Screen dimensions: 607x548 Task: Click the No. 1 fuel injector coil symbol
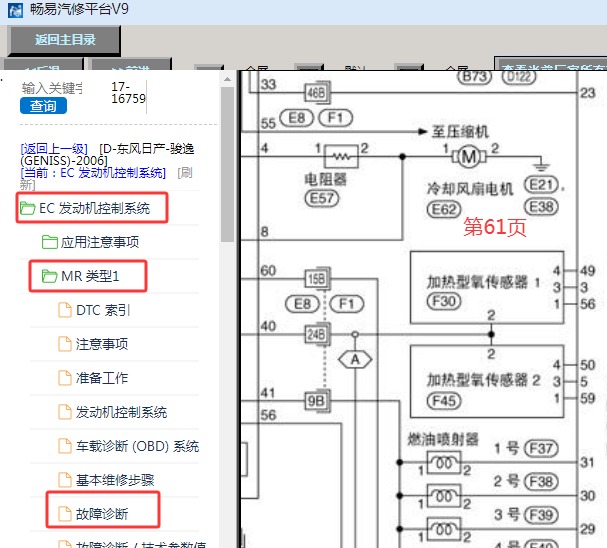click(x=444, y=463)
